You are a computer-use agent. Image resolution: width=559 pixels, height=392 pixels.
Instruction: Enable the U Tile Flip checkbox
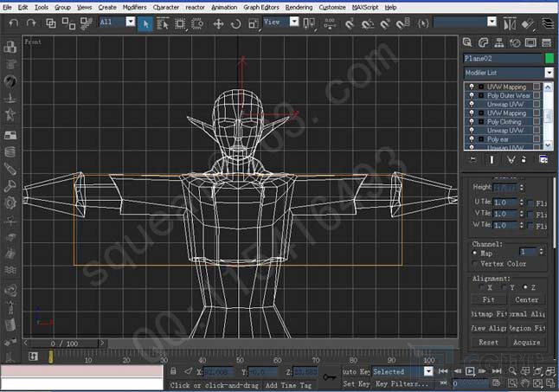pos(530,203)
